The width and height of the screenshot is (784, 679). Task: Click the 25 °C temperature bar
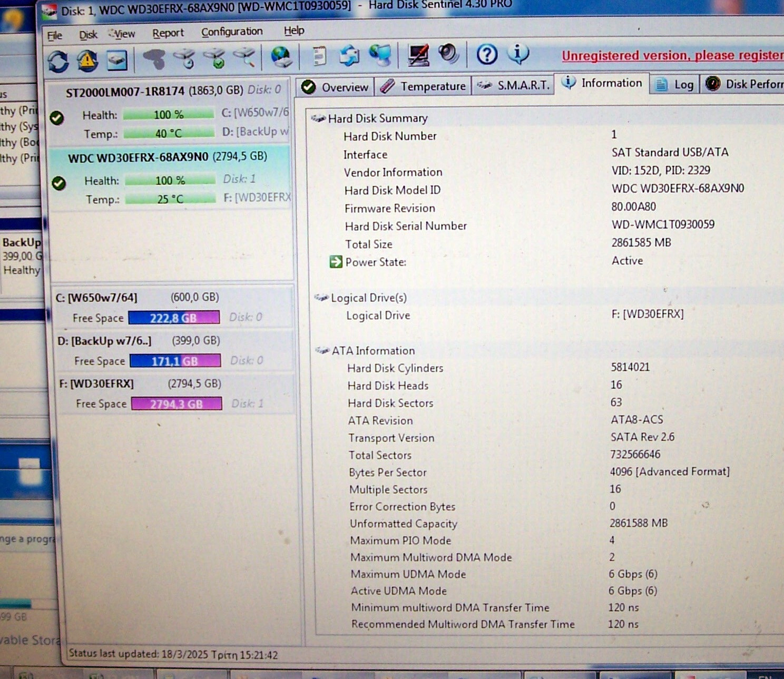[x=171, y=199]
